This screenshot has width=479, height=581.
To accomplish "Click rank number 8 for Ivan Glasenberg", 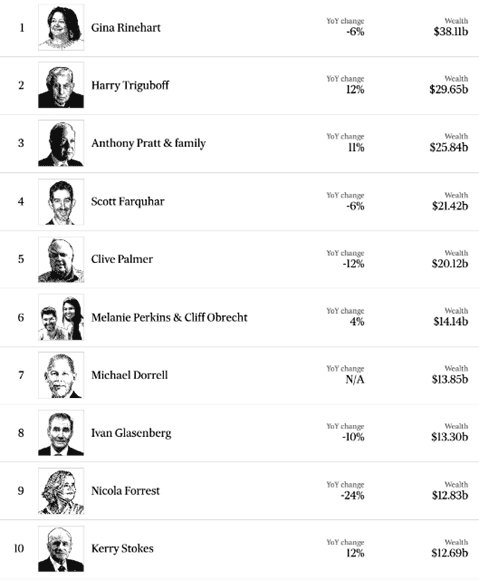I will click(x=21, y=433).
